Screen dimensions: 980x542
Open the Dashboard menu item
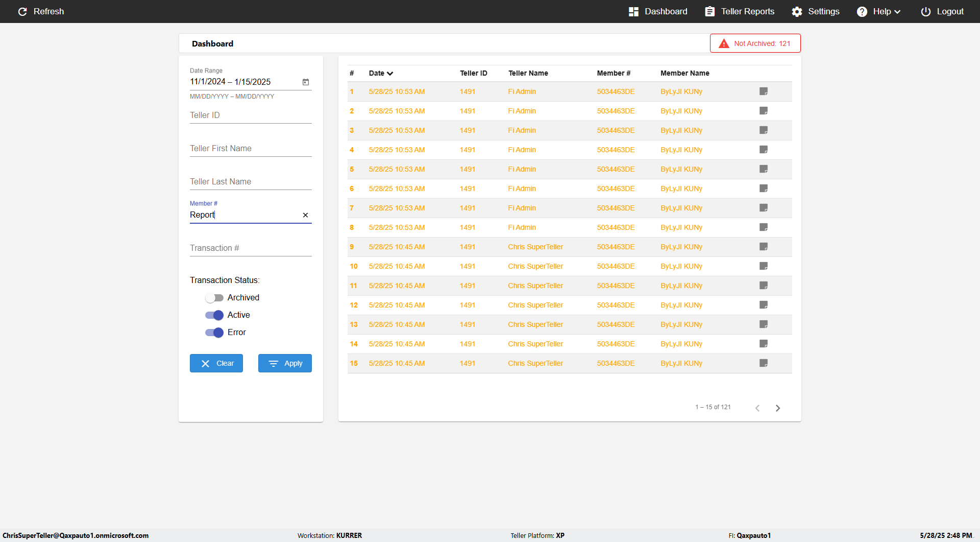[658, 11]
